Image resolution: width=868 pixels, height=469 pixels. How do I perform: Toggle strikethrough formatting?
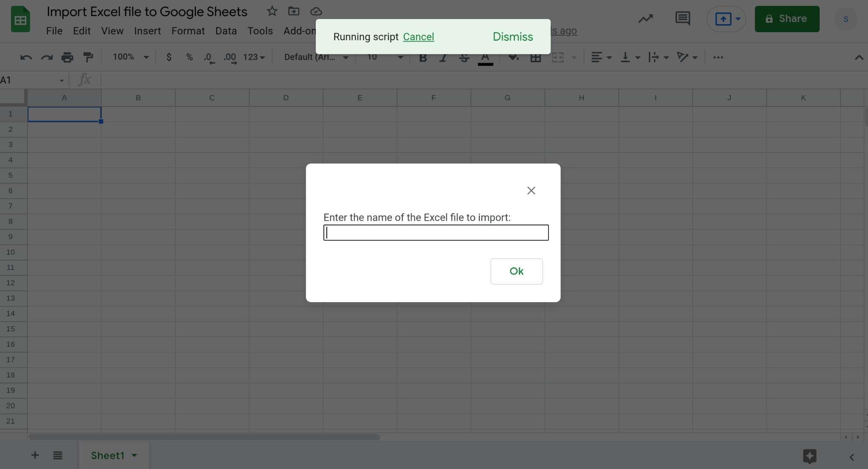click(464, 58)
